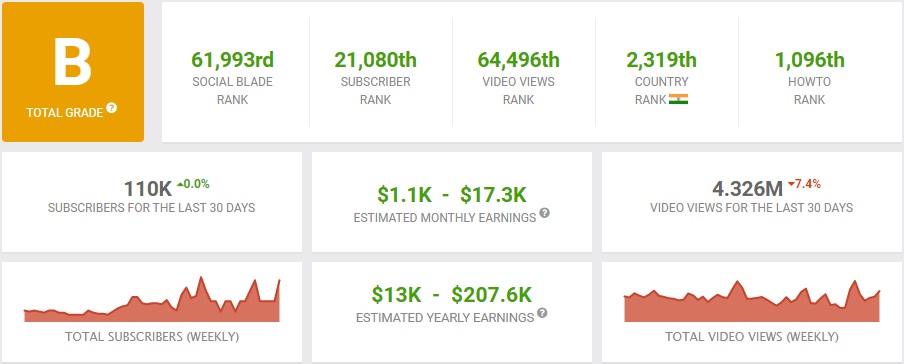This screenshot has height=364, width=904.
Task: Click the Subscribers For The Last 30 Days label
Action: pos(152,208)
